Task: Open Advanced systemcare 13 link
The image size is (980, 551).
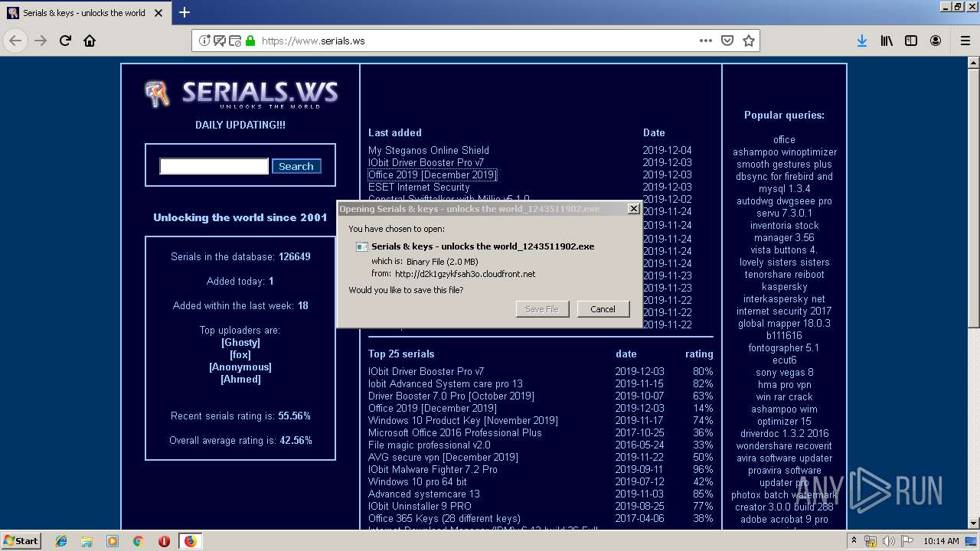Action: (424, 494)
